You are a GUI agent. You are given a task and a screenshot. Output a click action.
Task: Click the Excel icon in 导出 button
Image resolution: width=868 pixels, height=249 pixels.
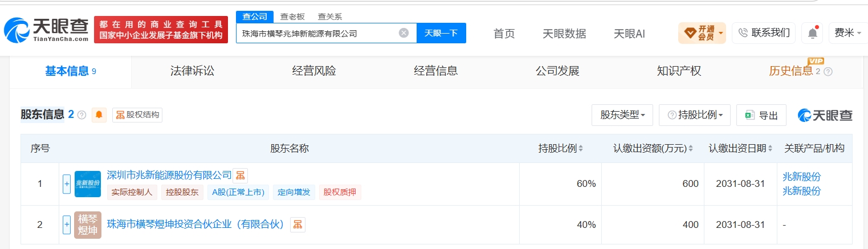(x=749, y=115)
